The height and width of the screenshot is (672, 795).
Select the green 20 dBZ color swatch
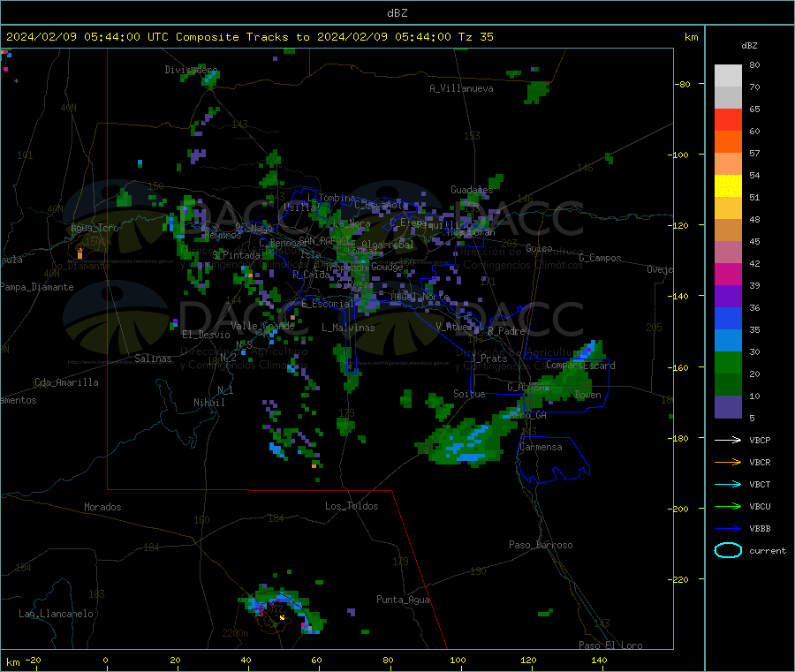pos(728,362)
